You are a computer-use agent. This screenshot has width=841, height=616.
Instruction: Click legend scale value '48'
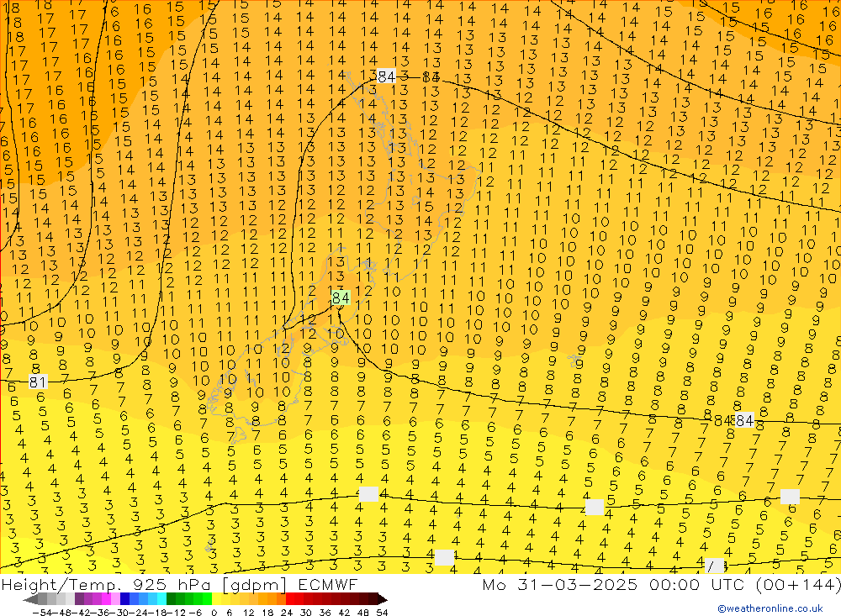pos(363,613)
